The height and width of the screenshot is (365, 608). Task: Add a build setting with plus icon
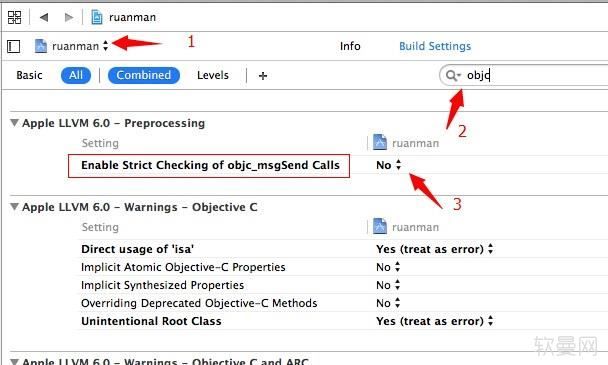[x=263, y=76]
